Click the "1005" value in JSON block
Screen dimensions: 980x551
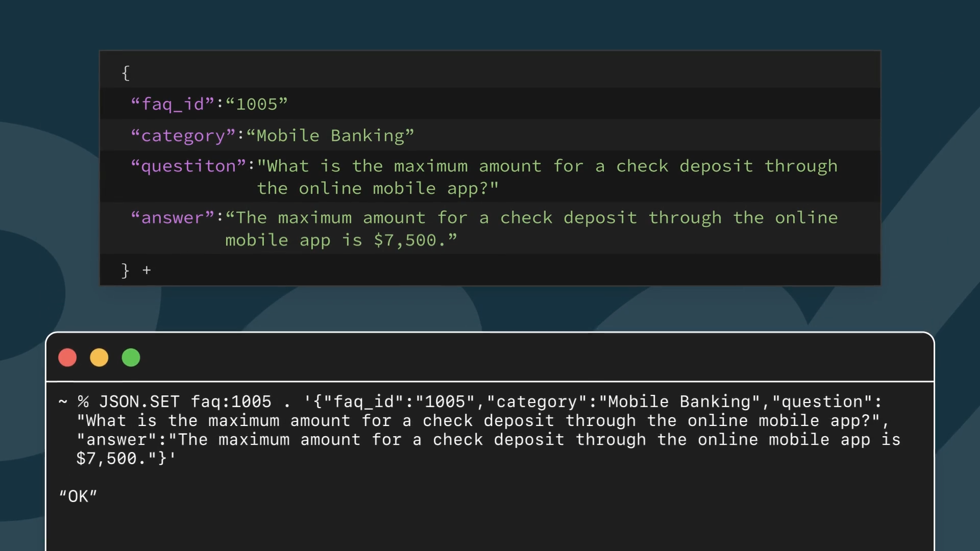pos(257,104)
